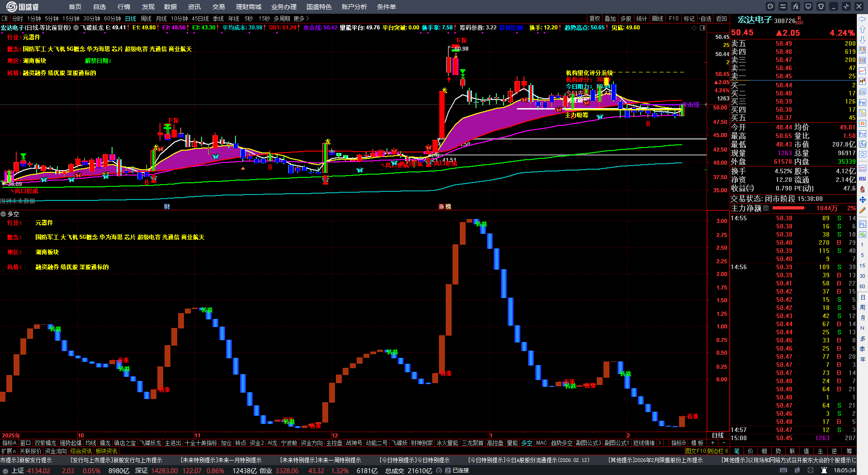The width and height of the screenshot is (868, 475).
Task: Show more indicator tabs with > arrow
Action: pos(660,443)
